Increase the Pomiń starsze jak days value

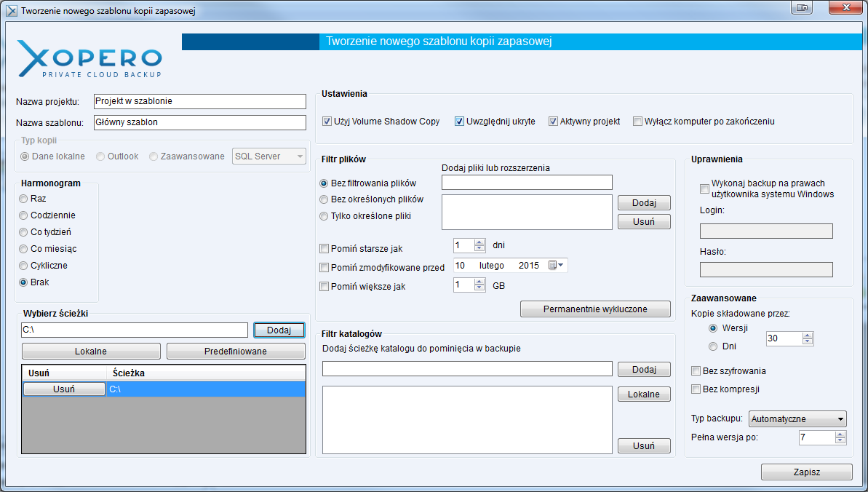pos(479,242)
